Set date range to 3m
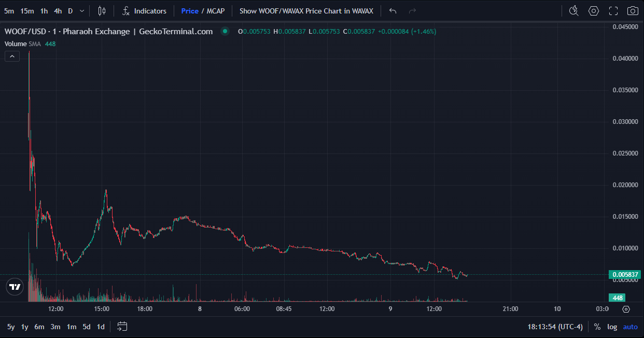Image resolution: width=644 pixels, height=338 pixels. [55, 327]
